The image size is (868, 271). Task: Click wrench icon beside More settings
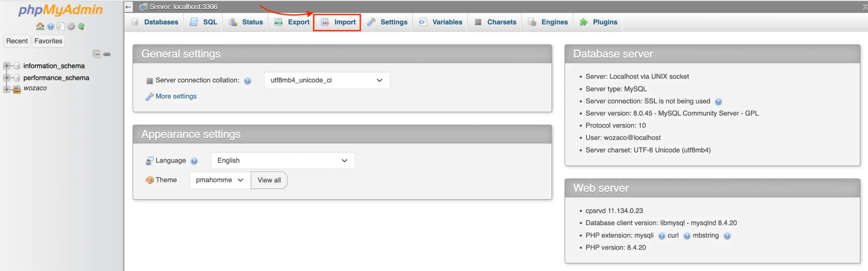point(150,97)
